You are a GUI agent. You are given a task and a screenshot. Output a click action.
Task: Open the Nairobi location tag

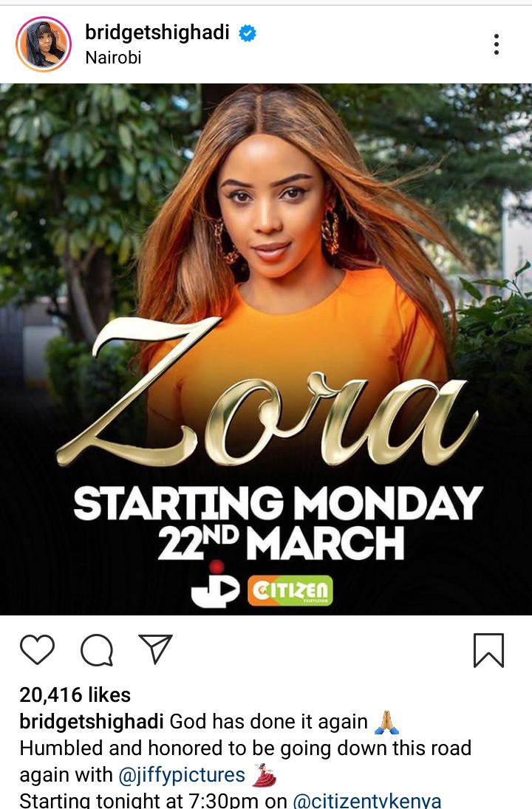click(x=113, y=58)
